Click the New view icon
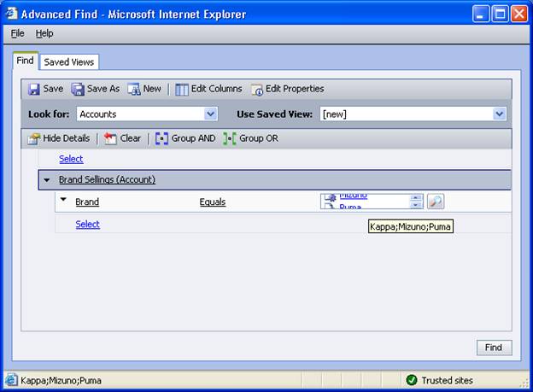This screenshot has width=533, height=392. 134,89
